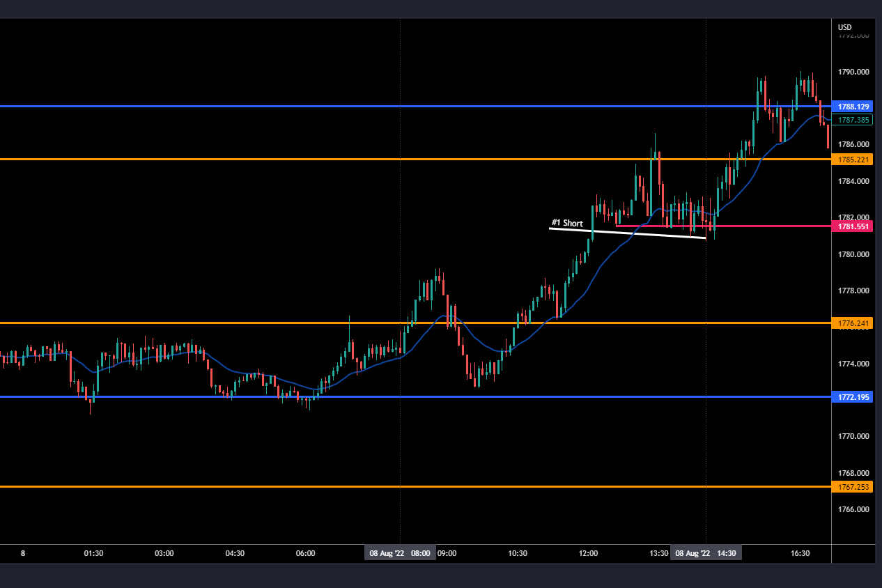Open the USD currency selector on price scale
The image size is (882, 588).
tap(844, 28)
